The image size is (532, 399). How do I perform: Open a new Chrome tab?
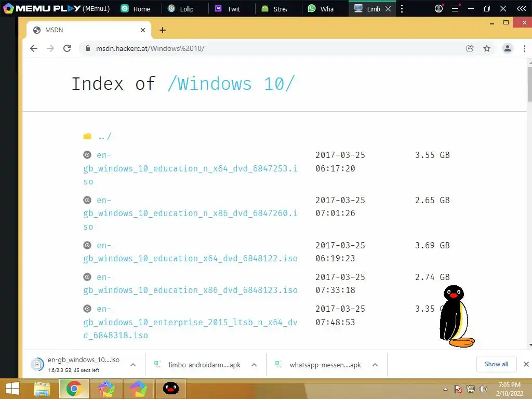pyautogui.click(x=163, y=30)
